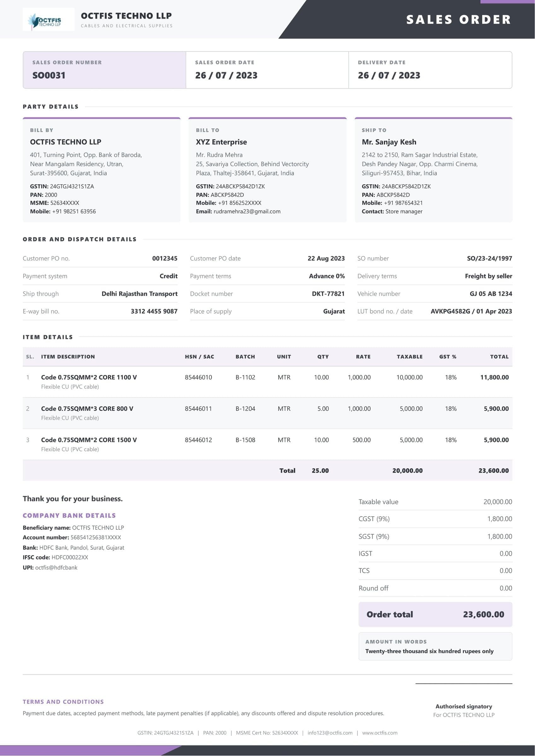Click rate '500.00' in row 3
This screenshot has height=756, width=535.
pos(362,440)
